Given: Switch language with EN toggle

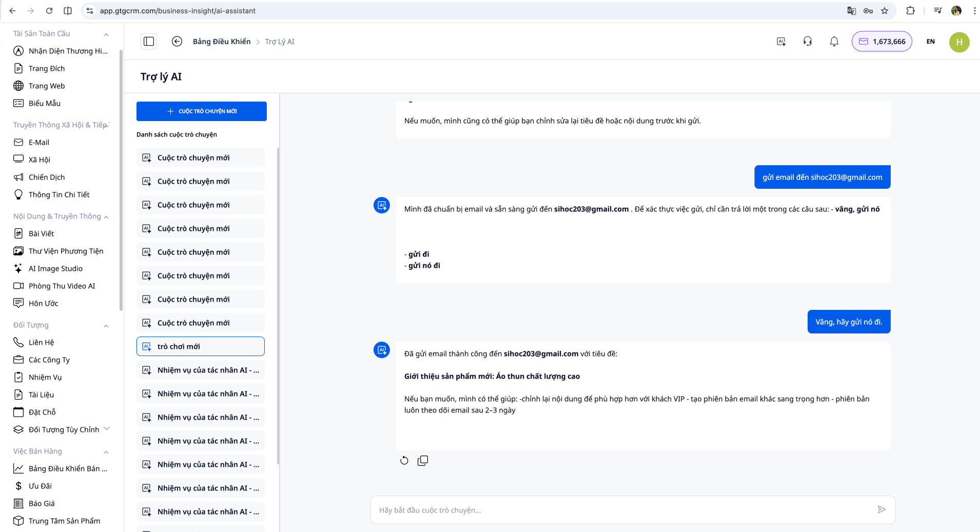Looking at the screenshot, I should click(x=931, y=42).
